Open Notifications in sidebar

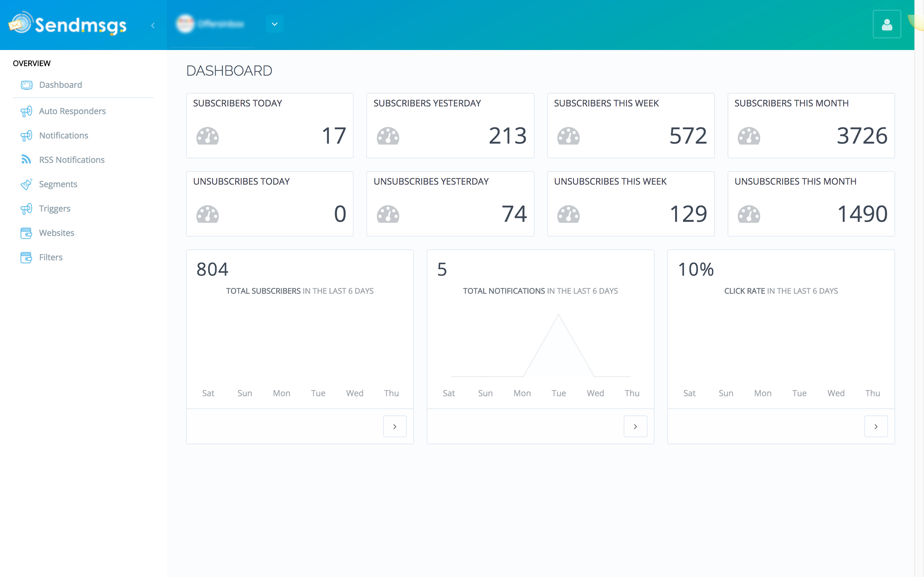[x=64, y=136]
